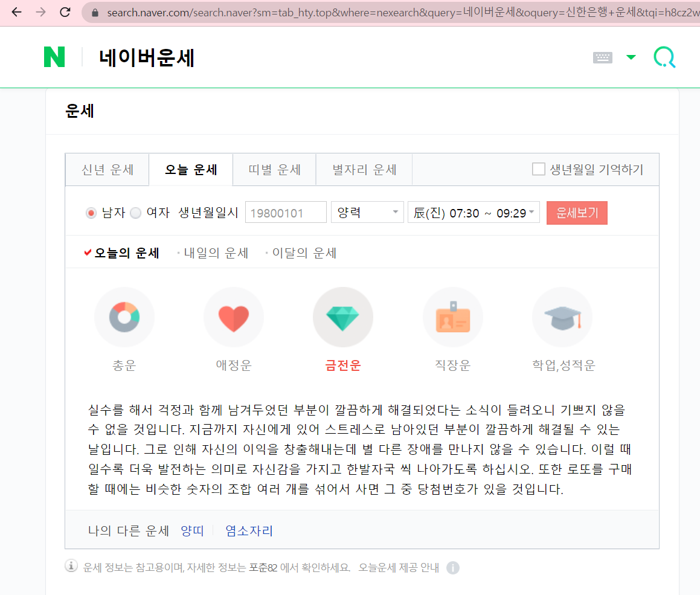
Task: Expand the keyboard options dropdown arrow
Action: coord(631,56)
